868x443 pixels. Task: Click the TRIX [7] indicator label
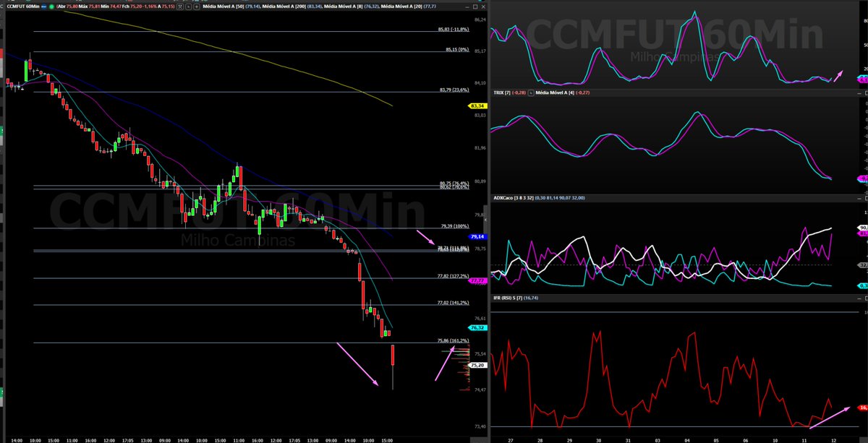[502, 93]
